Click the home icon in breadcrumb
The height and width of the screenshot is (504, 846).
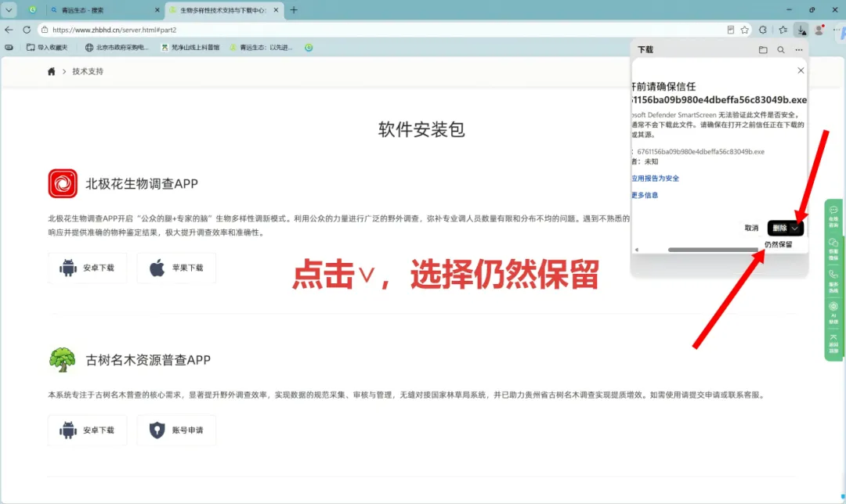tap(51, 71)
